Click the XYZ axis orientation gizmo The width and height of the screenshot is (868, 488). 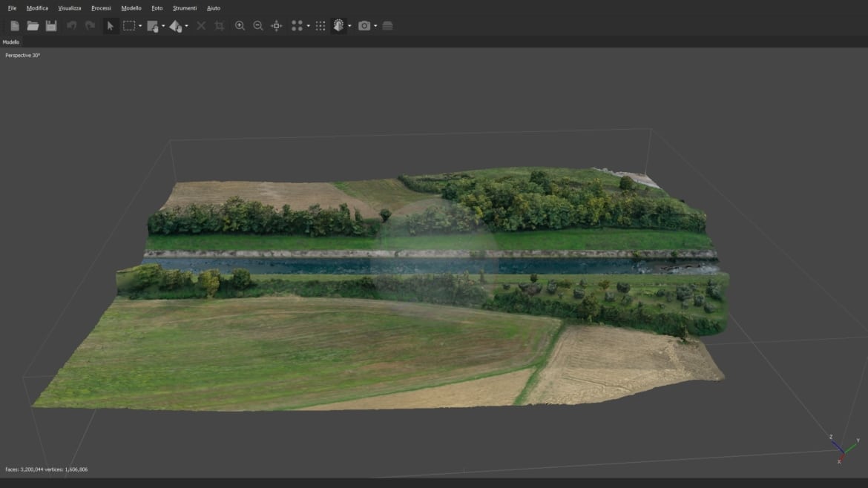(x=843, y=448)
